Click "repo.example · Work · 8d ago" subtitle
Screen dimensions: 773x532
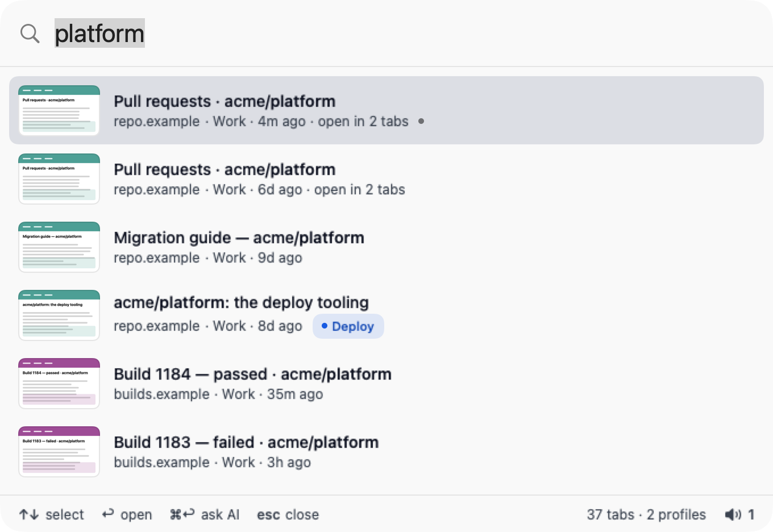(x=208, y=326)
